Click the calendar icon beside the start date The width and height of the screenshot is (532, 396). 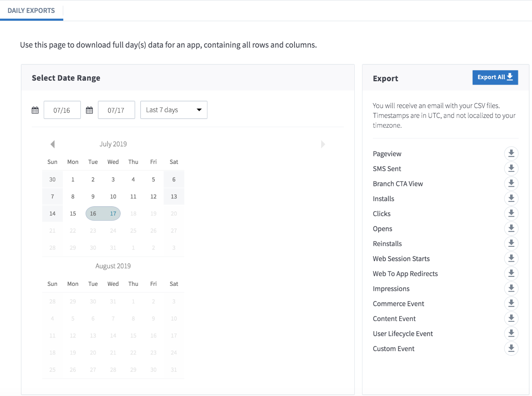[x=35, y=110]
